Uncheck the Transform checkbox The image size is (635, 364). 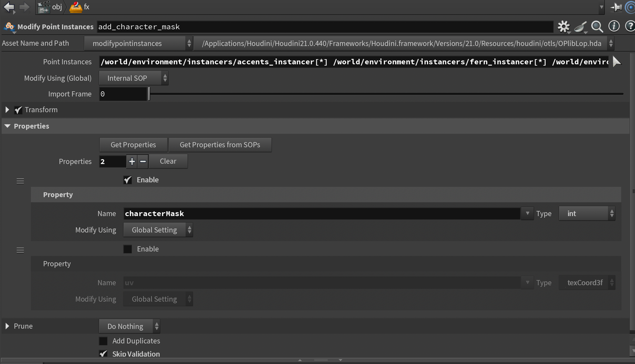pyautogui.click(x=18, y=110)
